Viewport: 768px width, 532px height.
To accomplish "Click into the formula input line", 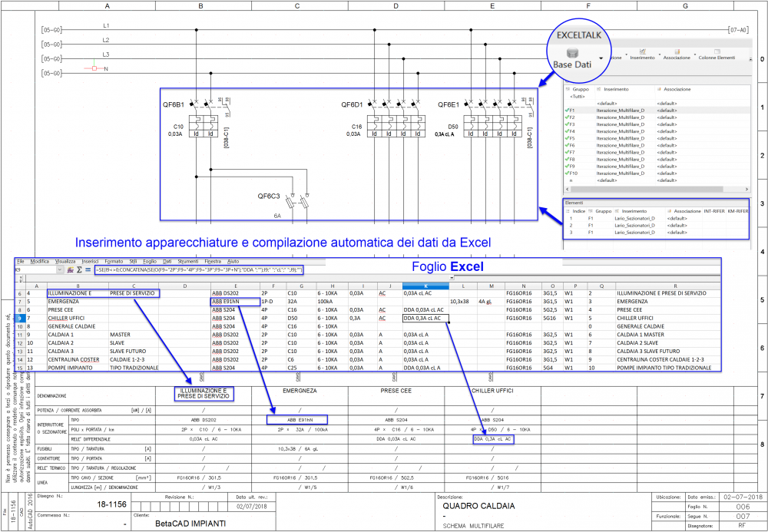I will [200, 269].
